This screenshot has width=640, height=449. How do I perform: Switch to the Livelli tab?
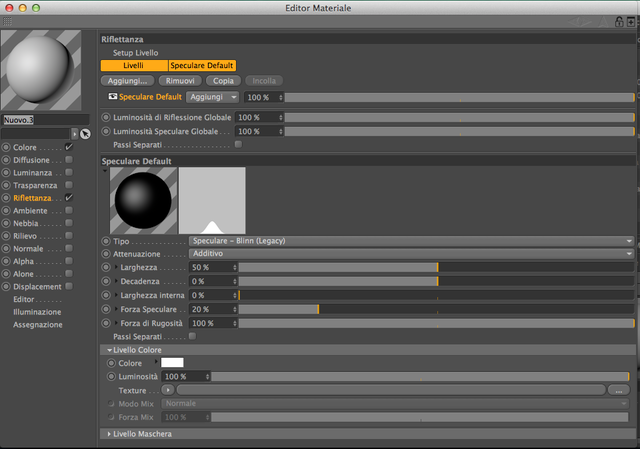tap(134, 65)
